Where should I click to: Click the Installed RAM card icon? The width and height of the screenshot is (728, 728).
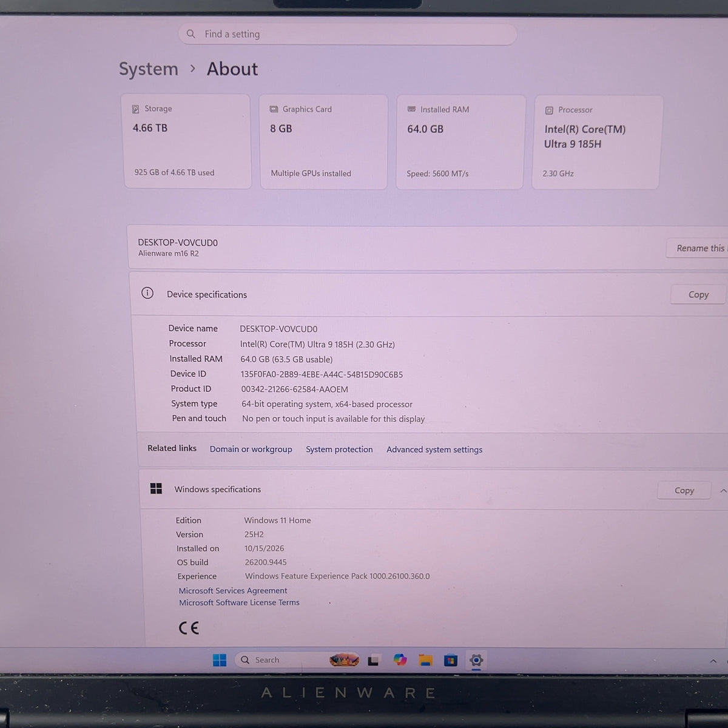tap(411, 109)
